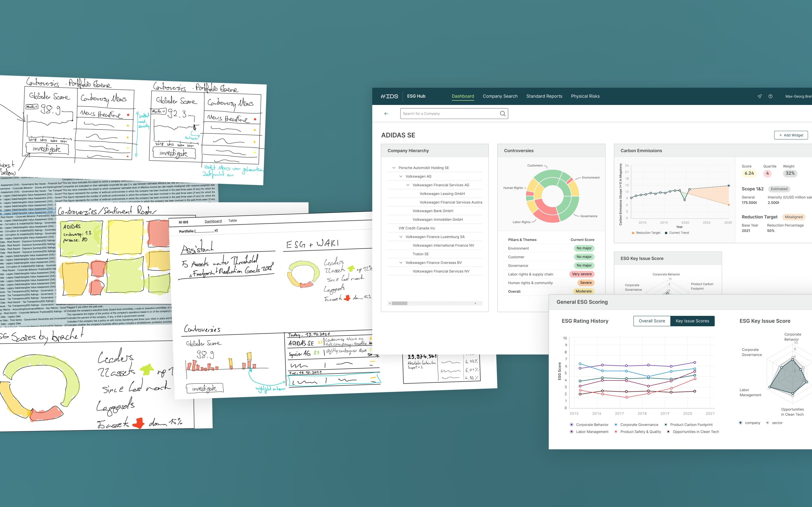Viewport: 812px width, 507px height.
Task: Select Physical Risks tab in navigation
Action: [x=585, y=96]
